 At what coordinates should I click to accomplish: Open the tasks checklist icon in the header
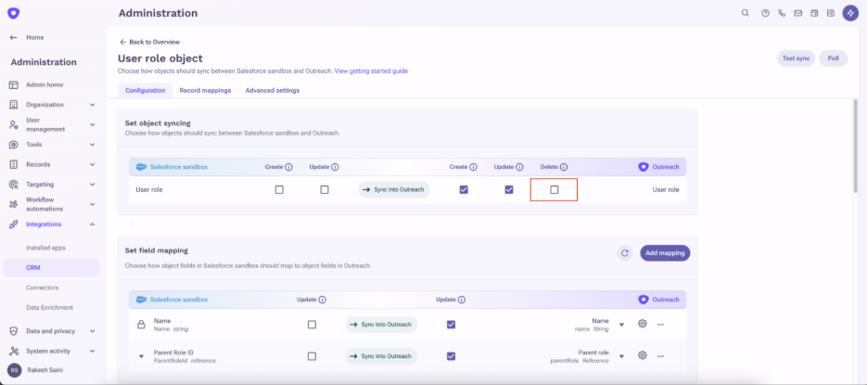[830, 13]
